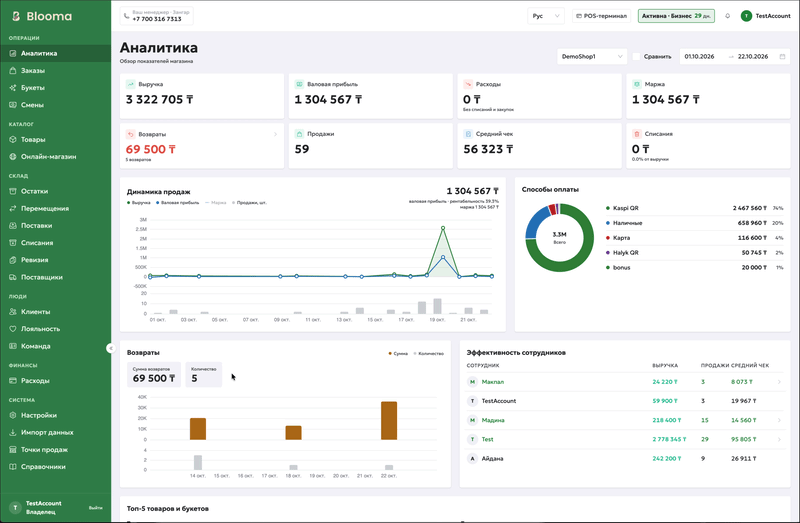This screenshot has width=800, height=523.
Task: Open the Рус language dropdown
Action: pos(546,16)
